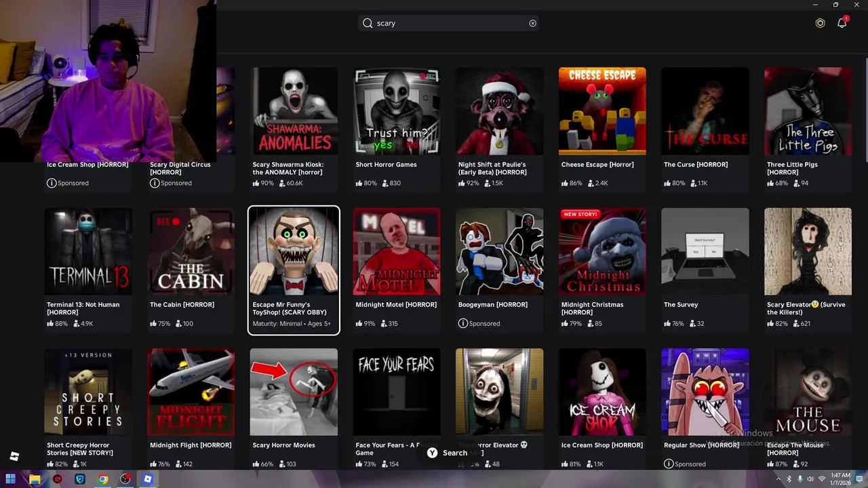Click the title Terminal 13: Not Human
868x488 pixels.
(x=83, y=308)
